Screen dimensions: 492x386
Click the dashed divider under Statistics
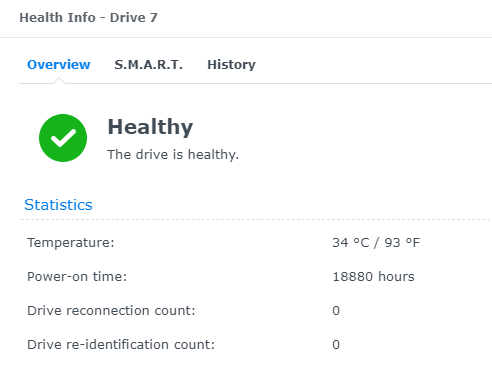[x=255, y=220]
